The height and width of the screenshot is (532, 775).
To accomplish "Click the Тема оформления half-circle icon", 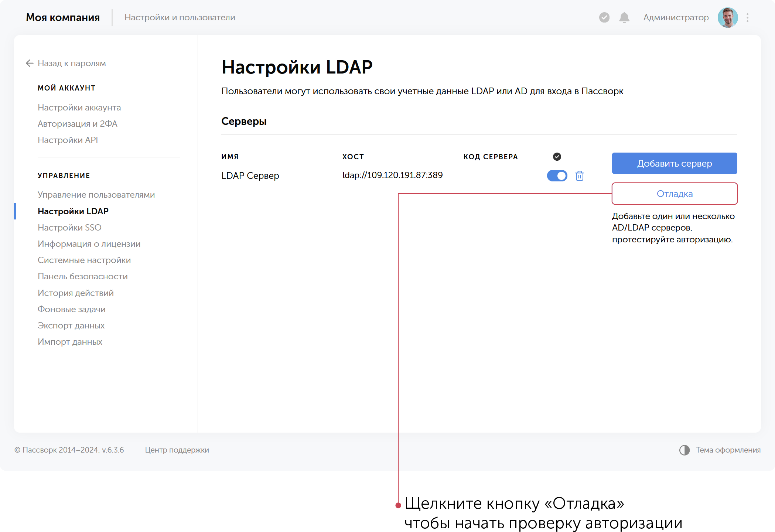I will pos(684,450).
